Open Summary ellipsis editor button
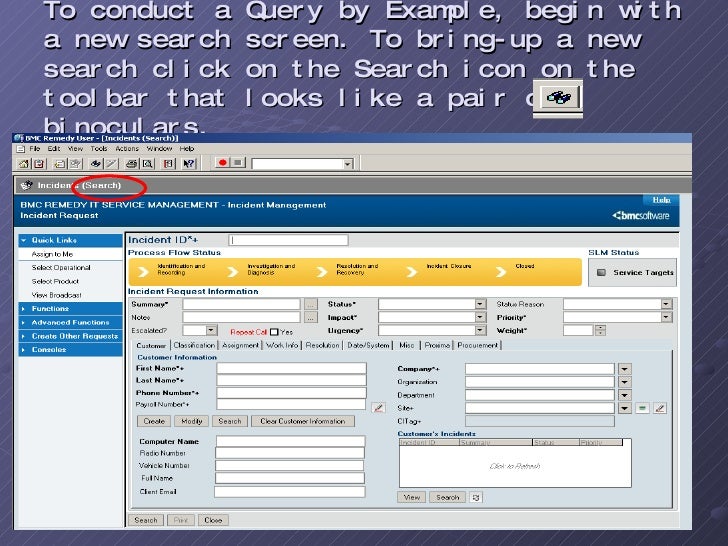Screen dimensions: 728x546 311,305
